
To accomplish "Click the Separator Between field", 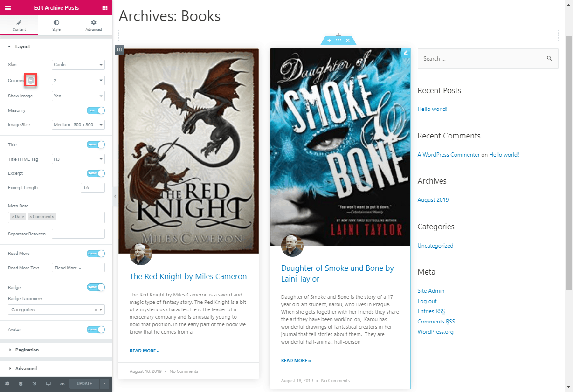I will click(78, 234).
